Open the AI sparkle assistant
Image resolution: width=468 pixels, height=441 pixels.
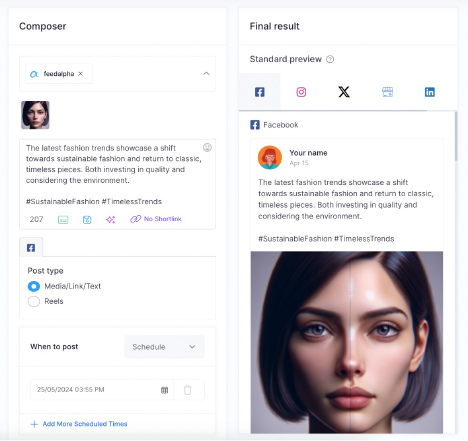(x=111, y=220)
